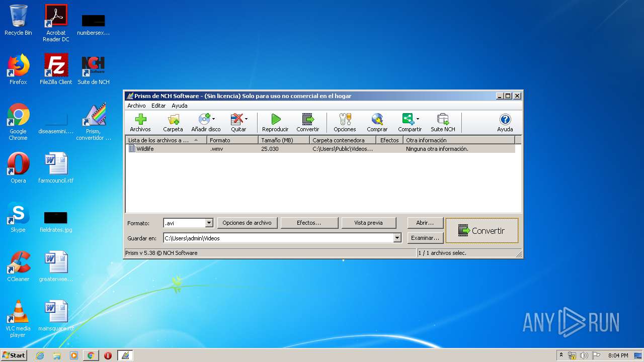Click the Prism taskbar button
The height and width of the screenshot is (362, 644).
tap(125, 355)
